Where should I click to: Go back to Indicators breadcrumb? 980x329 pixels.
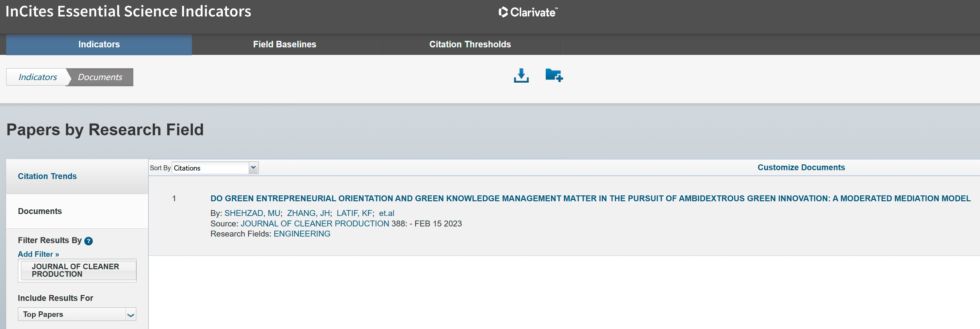[38, 77]
